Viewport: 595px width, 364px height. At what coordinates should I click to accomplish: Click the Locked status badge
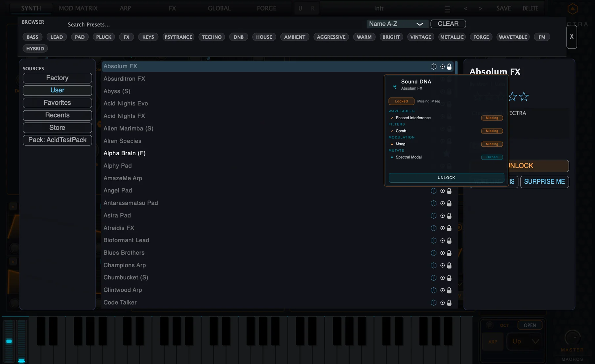401,101
